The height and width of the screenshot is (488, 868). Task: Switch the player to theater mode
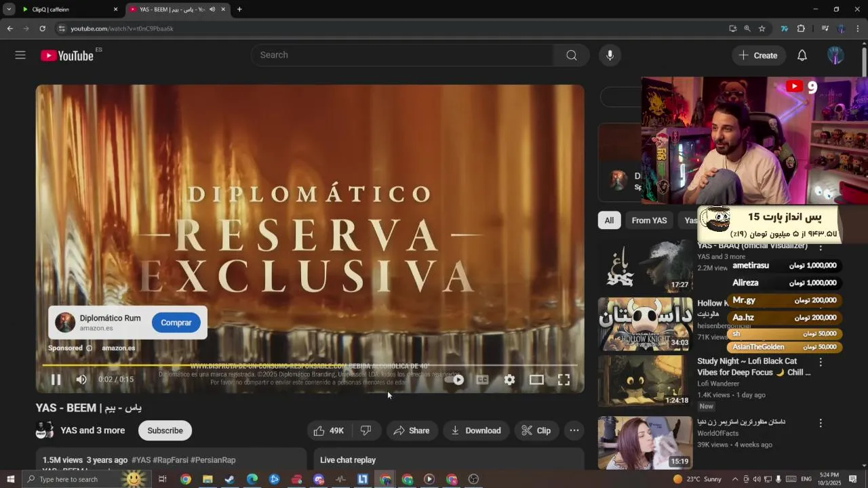[x=536, y=380]
